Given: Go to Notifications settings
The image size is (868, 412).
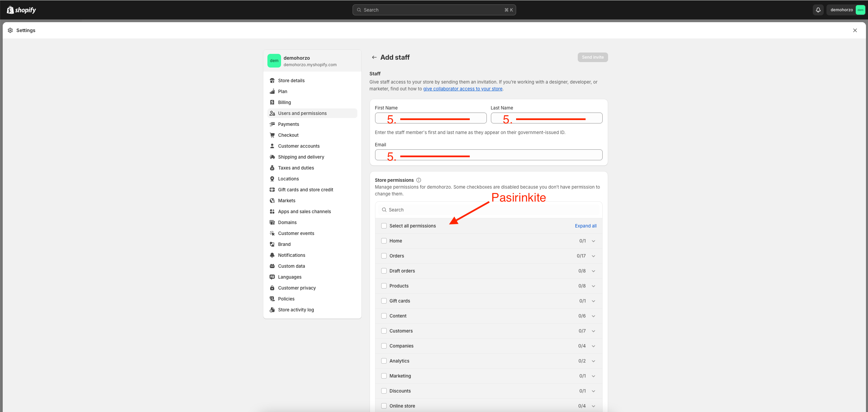Looking at the screenshot, I should [x=291, y=255].
